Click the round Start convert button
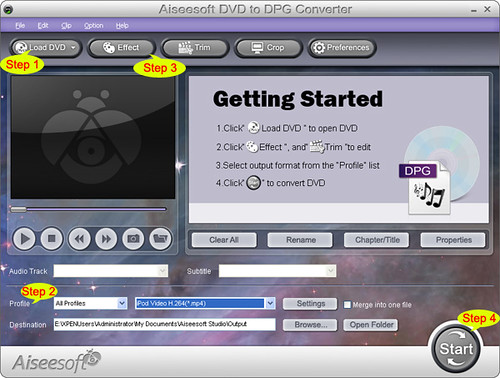 (456, 349)
